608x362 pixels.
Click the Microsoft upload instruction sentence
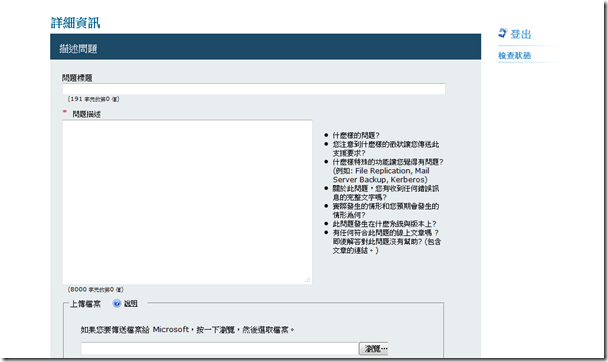click(x=187, y=330)
